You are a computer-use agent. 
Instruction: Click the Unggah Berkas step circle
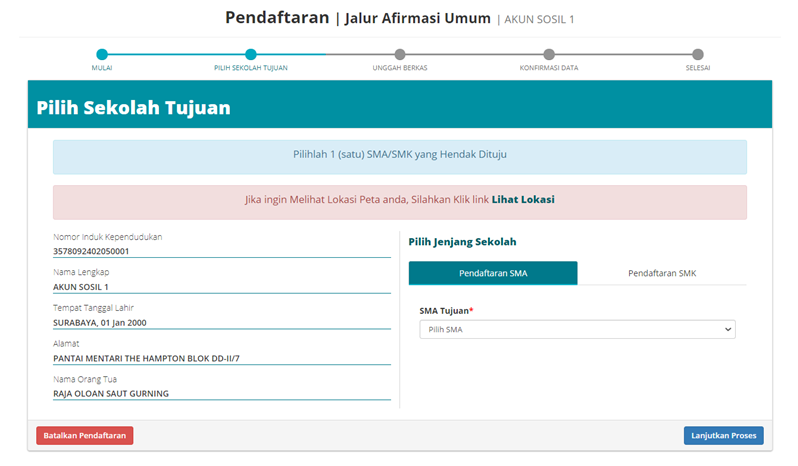(400, 54)
